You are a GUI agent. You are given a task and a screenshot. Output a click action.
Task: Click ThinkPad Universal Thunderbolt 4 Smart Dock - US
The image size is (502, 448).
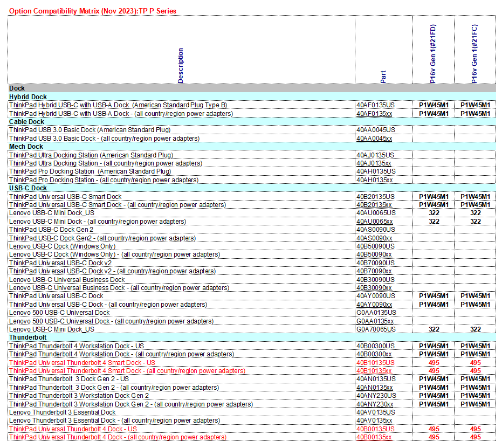pos(82,363)
